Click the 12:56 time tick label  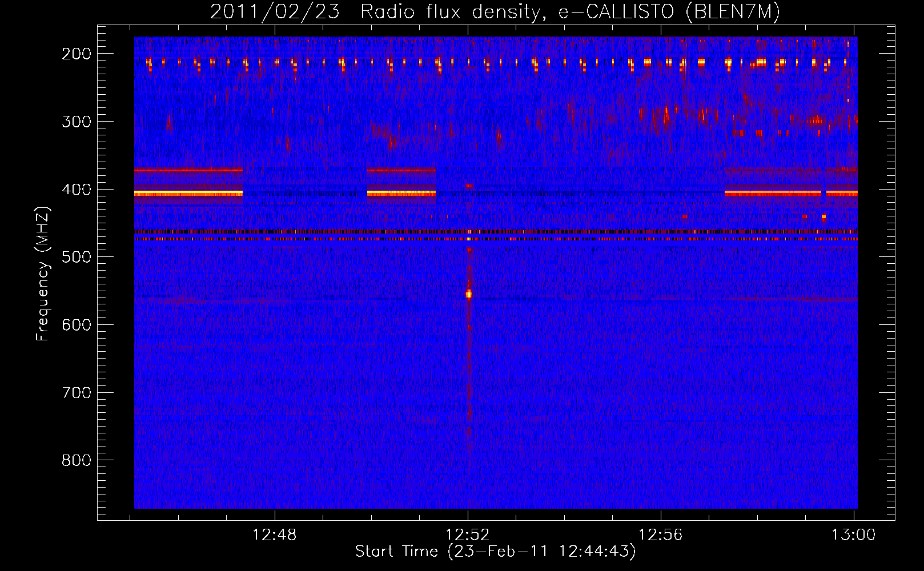[660, 535]
